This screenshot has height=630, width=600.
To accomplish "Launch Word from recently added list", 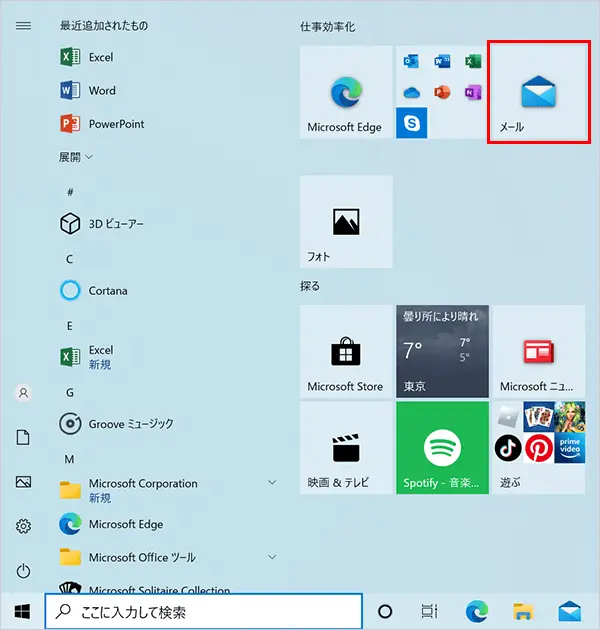I will coord(88,90).
